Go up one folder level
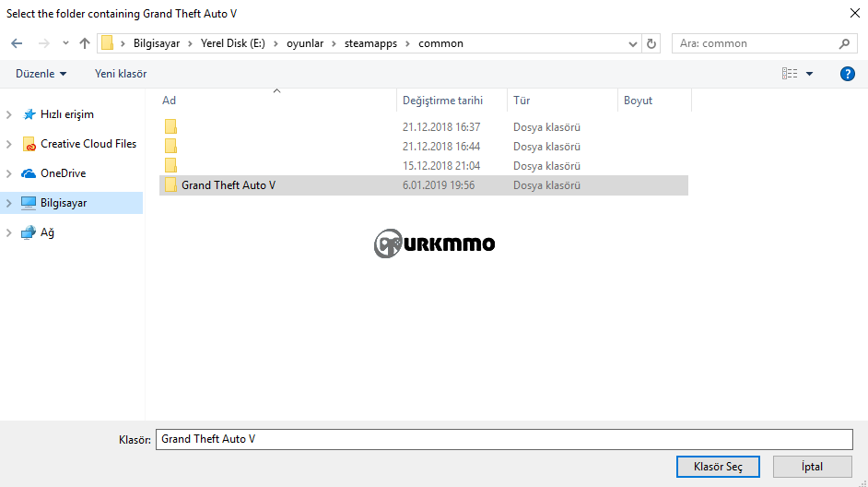 [84, 43]
